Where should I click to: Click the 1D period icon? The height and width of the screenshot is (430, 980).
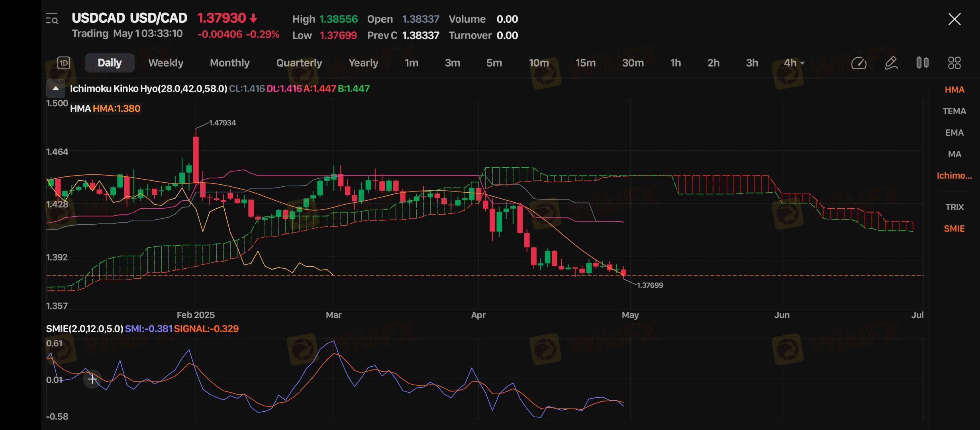coord(64,63)
